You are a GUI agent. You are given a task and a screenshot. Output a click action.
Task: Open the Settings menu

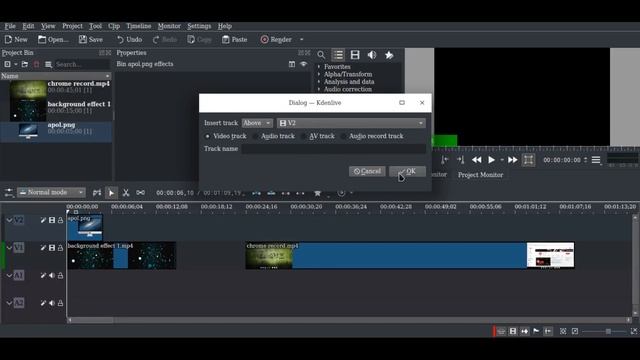click(x=199, y=26)
